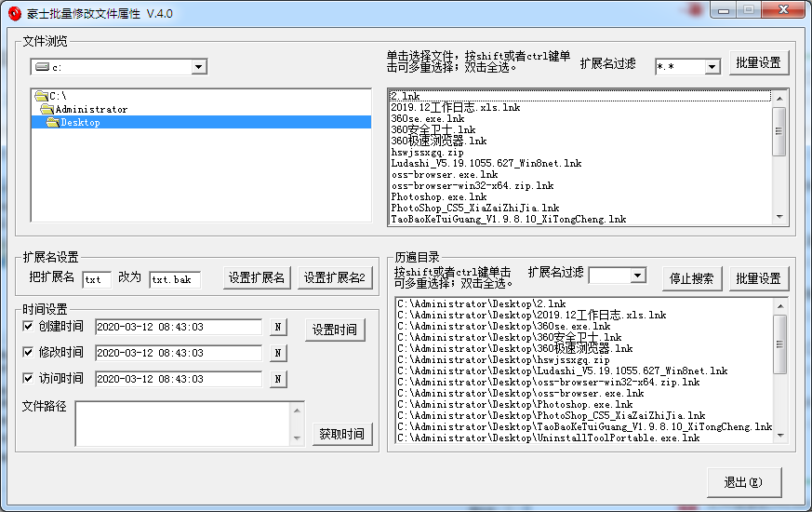
Task: Select Ludashi_V5.19.1055.627_Win8net.lnk in file list
Action: tap(580, 163)
